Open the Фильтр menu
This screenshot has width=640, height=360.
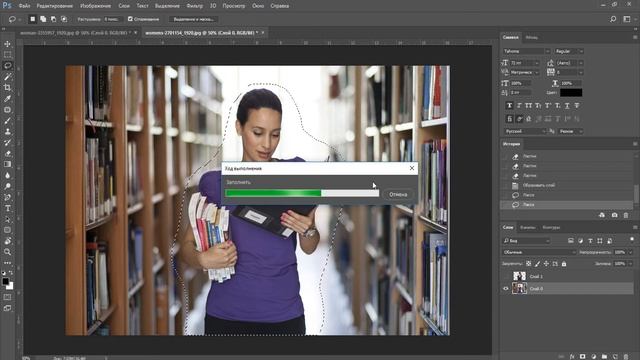[x=195, y=6]
